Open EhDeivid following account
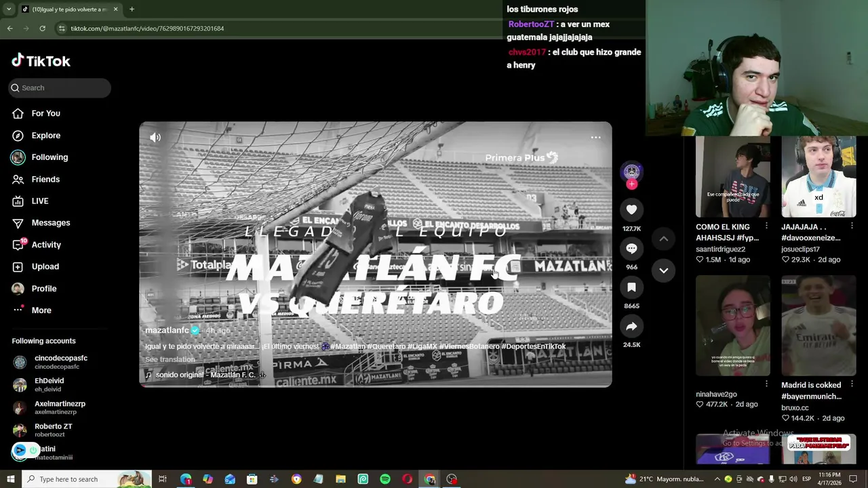The width and height of the screenshot is (868, 488). coord(39,385)
